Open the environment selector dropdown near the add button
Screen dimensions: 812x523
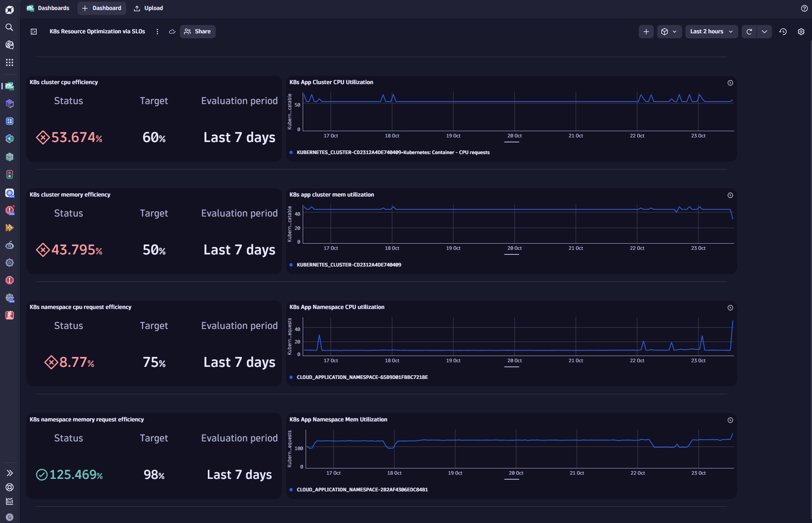[x=669, y=31]
